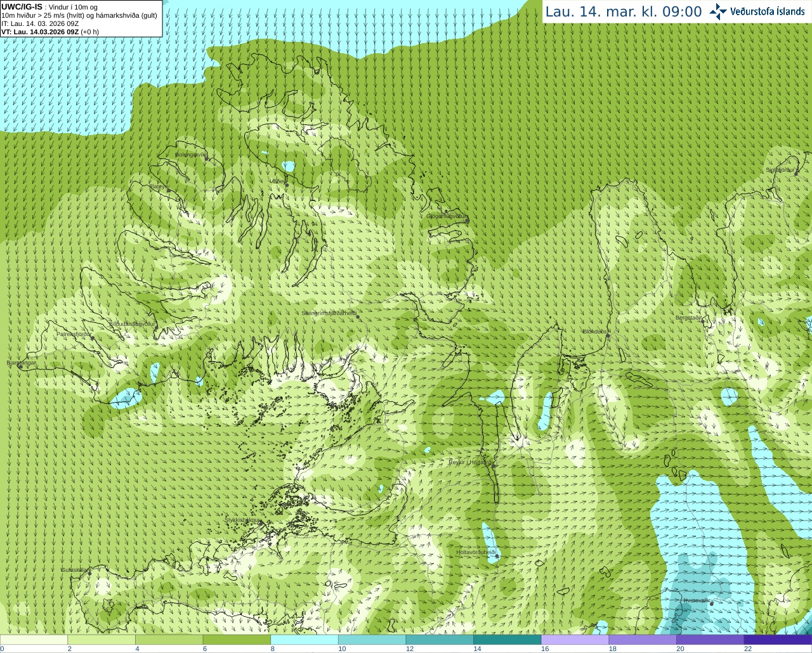Image resolution: width=812 pixels, height=653 pixels.
Task: Click the 'Holtavörðuheiði' map label
Action: coord(476,552)
